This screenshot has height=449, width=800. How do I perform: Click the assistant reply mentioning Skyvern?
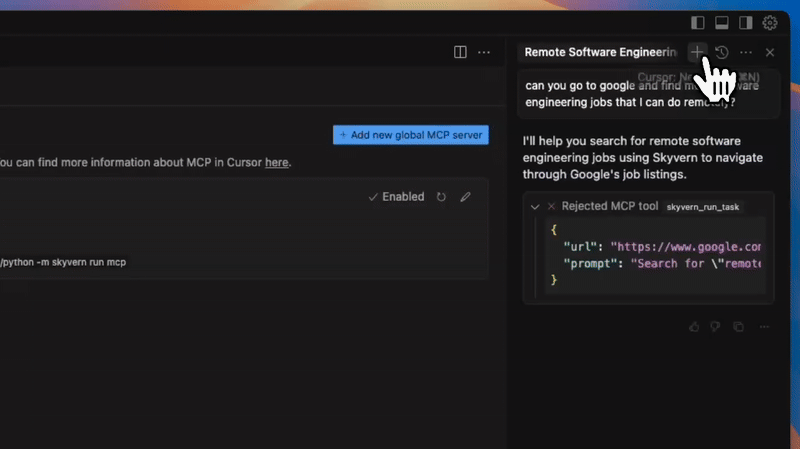643,158
